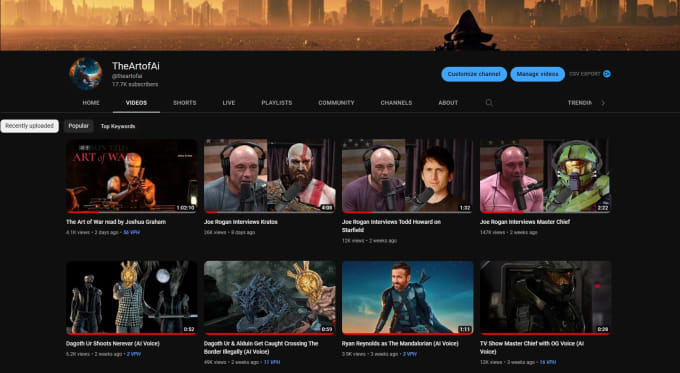
Task: Select the Recently uploaded filter chip
Action: tap(29, 126)
